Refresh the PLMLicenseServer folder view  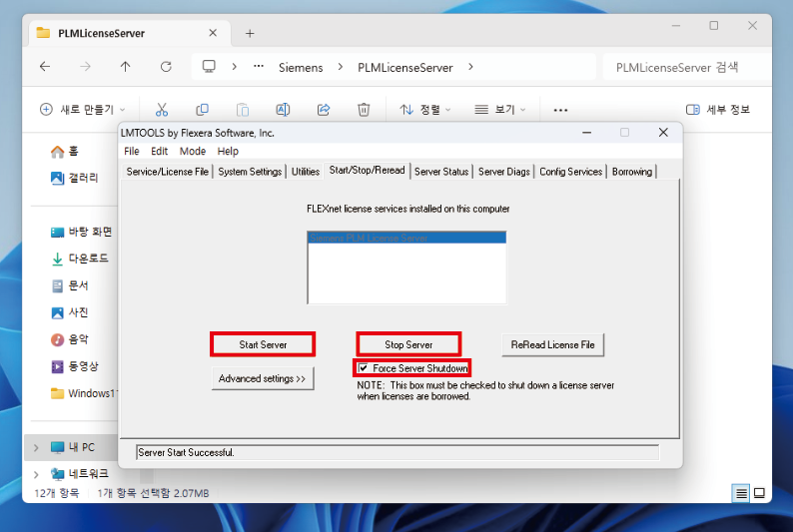(x=166, y=67)
